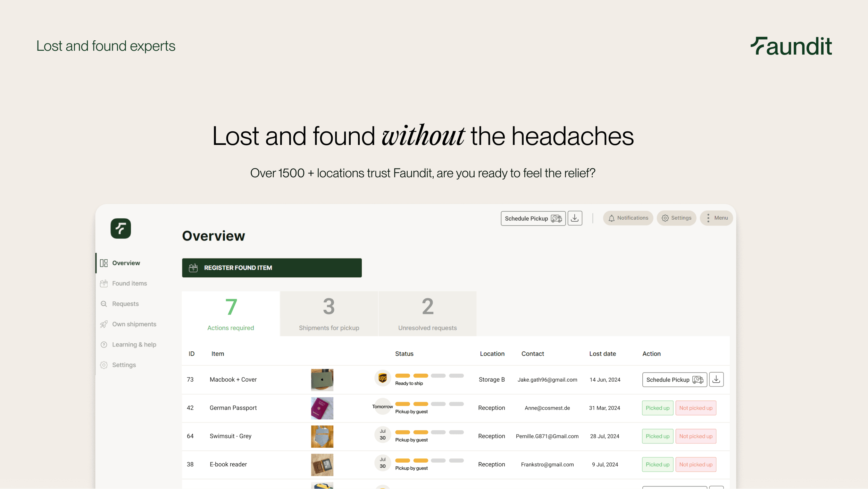Open Own shipments via the rocket icon
Viewport: 868px width, 489px height.
(x=104, y=324)
